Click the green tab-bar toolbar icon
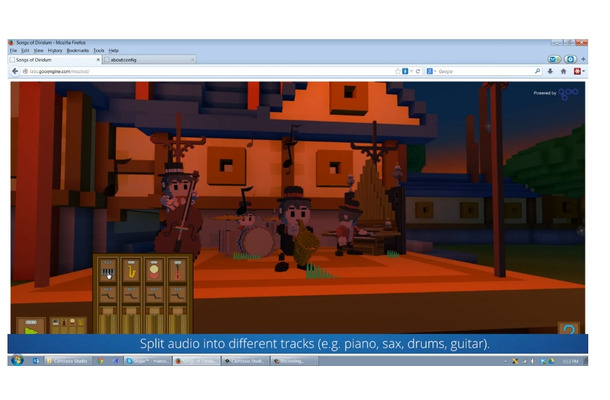610x400 pixels. tap(554, 59)
